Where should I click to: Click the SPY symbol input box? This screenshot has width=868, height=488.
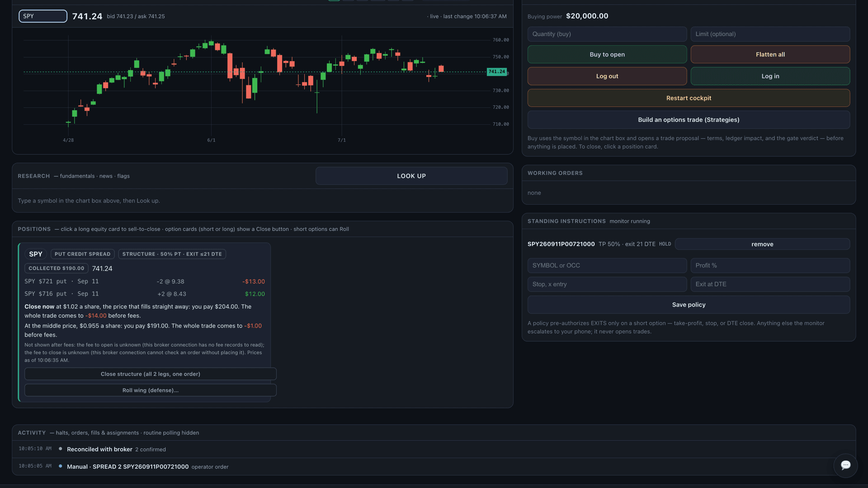43,16
